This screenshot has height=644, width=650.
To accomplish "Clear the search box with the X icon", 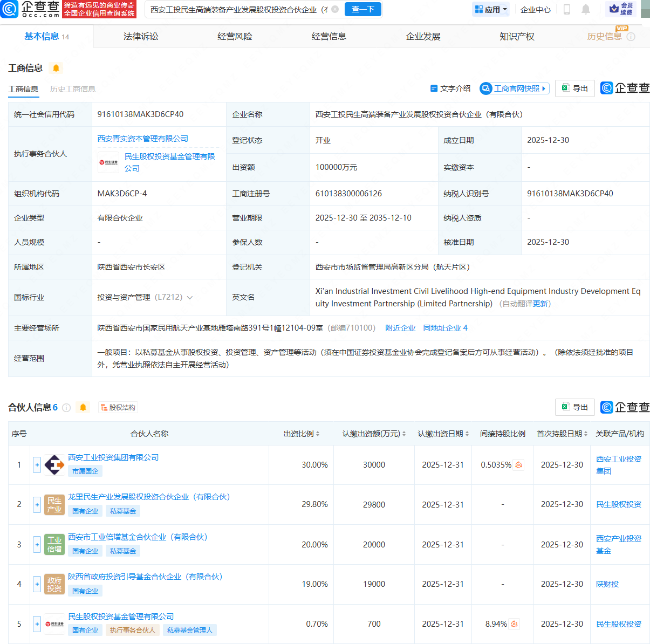I will coord(335,9).
